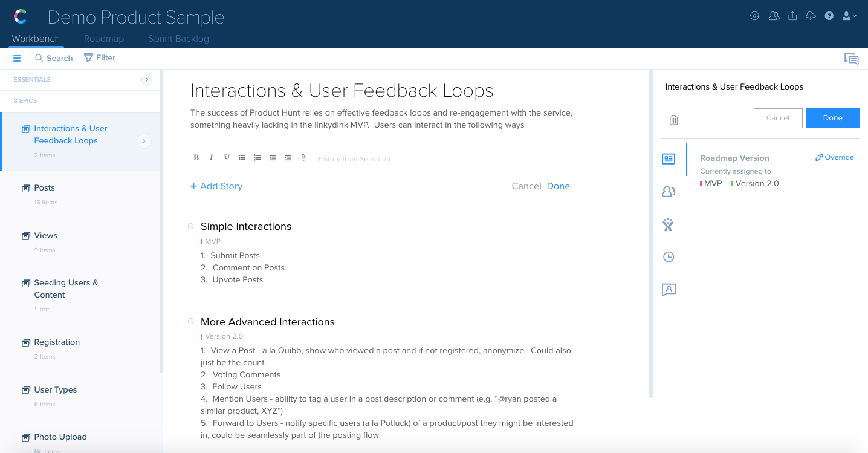The height and width of the screenshot is (453, 868).
Task: Expand the Interactions & User Feedback Loops chevron
Action: 143,141
